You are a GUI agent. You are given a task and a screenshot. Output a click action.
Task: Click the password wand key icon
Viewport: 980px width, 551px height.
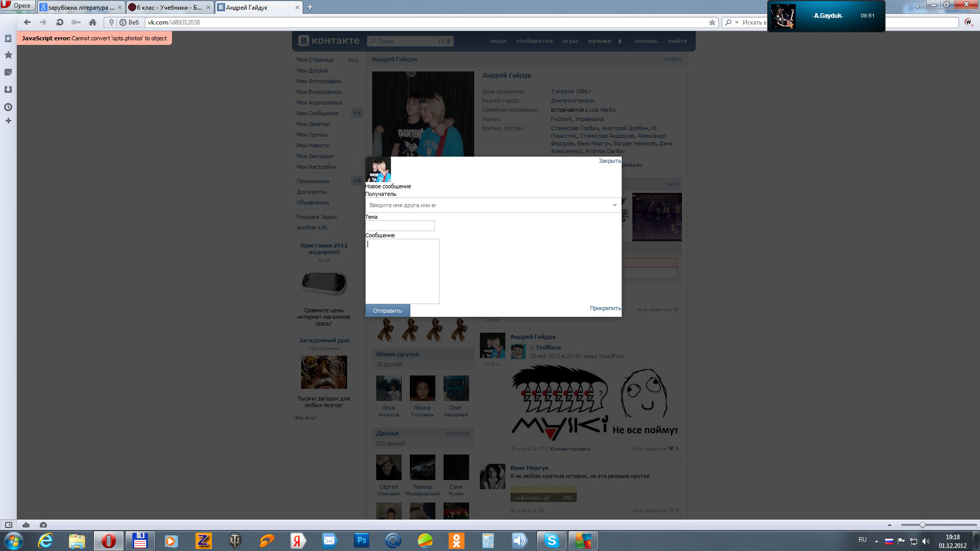(x=76, y=22)
